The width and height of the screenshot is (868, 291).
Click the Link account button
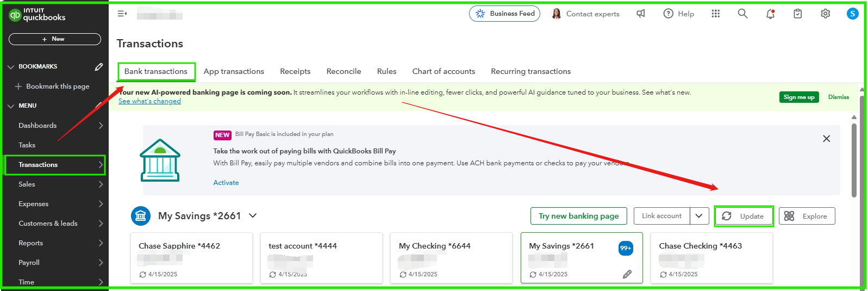coord(662,216)
